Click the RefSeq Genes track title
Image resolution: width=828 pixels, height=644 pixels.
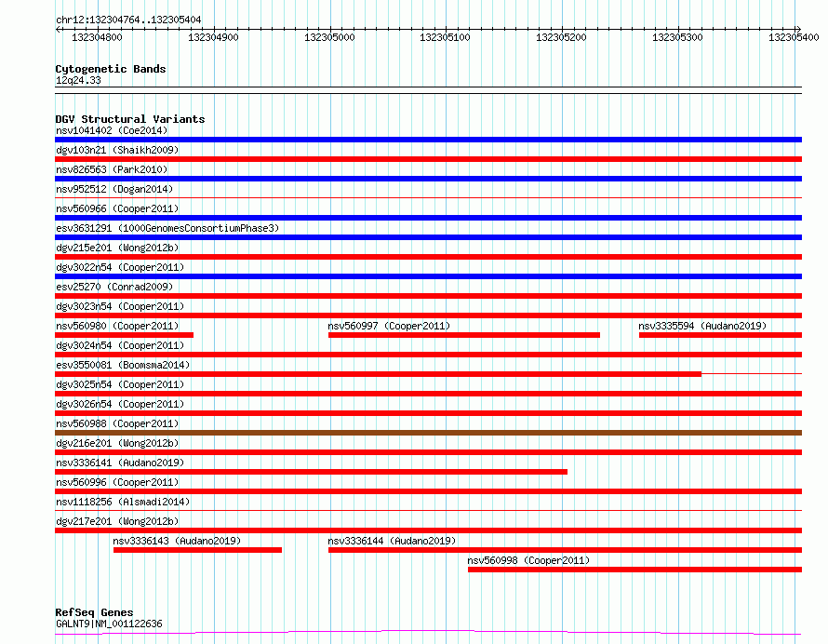pyautogui.click(x=94, y=612)
